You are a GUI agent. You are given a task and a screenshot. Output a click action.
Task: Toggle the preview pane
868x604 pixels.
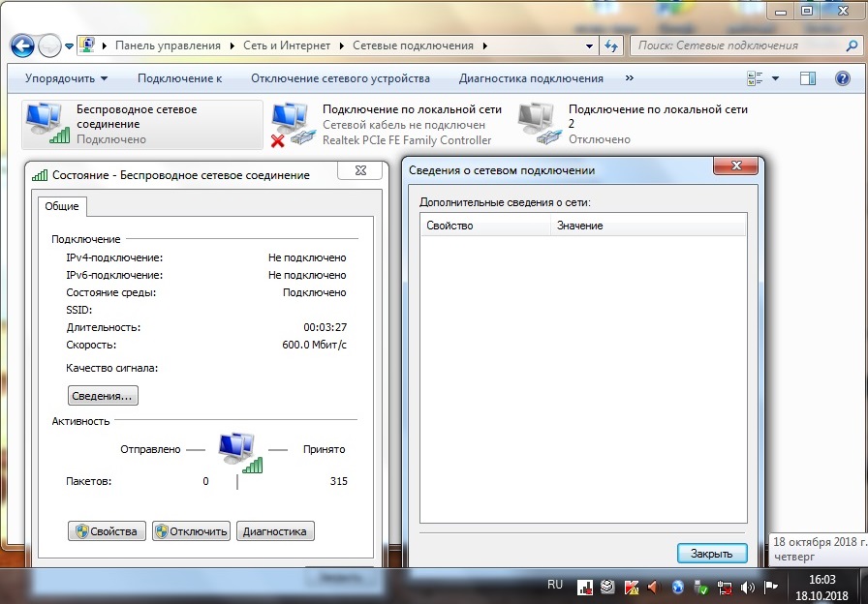click(808, 78)
